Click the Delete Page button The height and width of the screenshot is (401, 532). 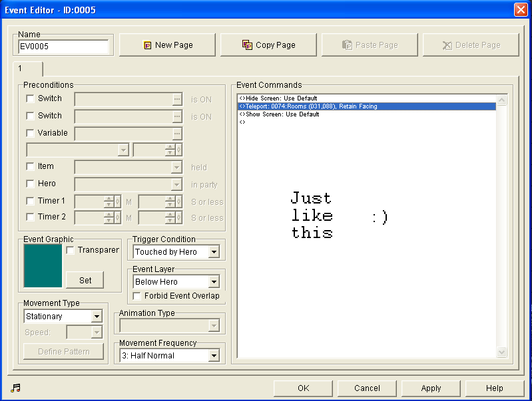471,45
